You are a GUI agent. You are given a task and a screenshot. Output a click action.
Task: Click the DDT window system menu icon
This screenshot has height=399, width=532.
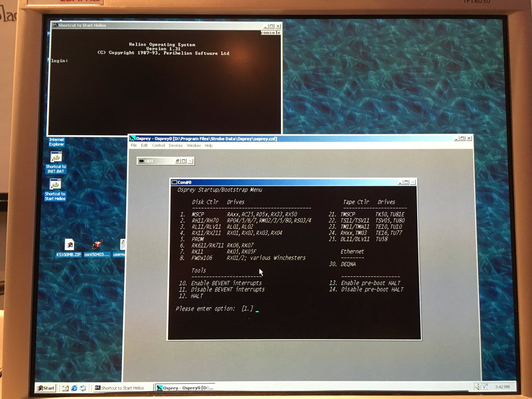141,161
